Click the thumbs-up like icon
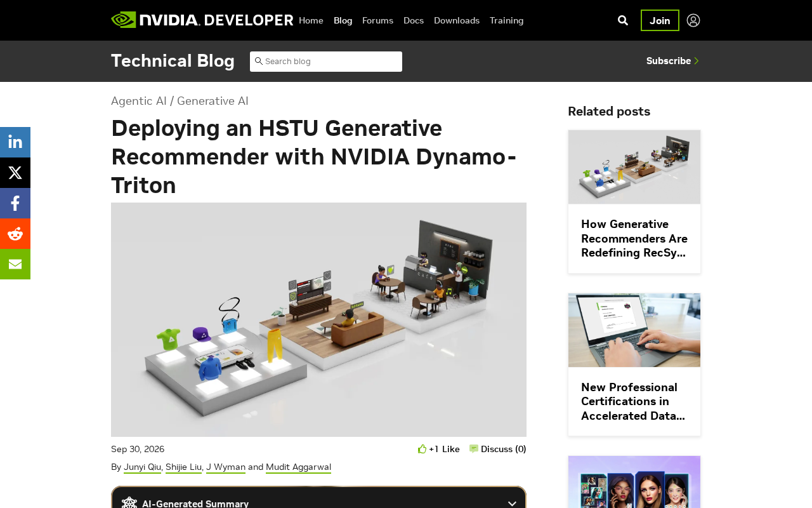The width and height of the screenshot is (812, 508). point(422,449)
